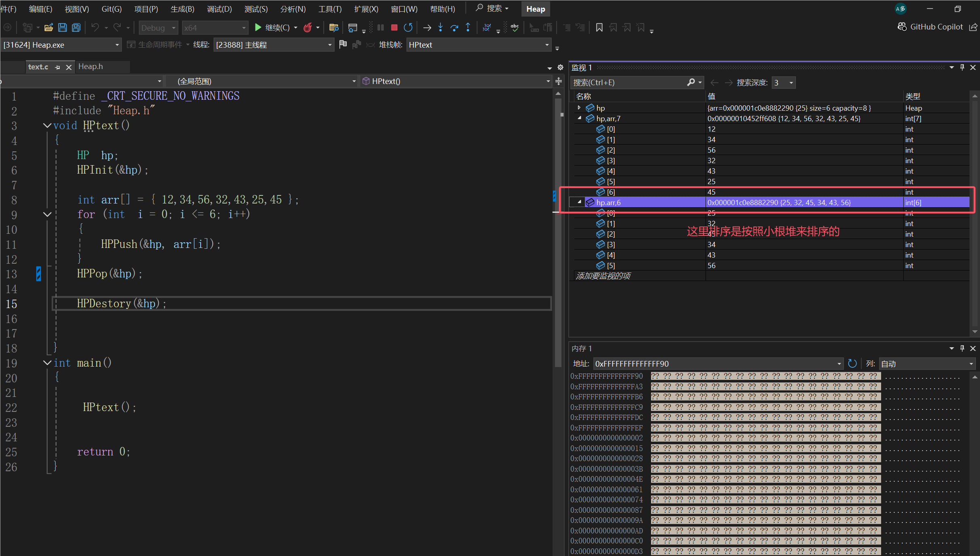Click the red Stop Debugging button

(394, 27)
